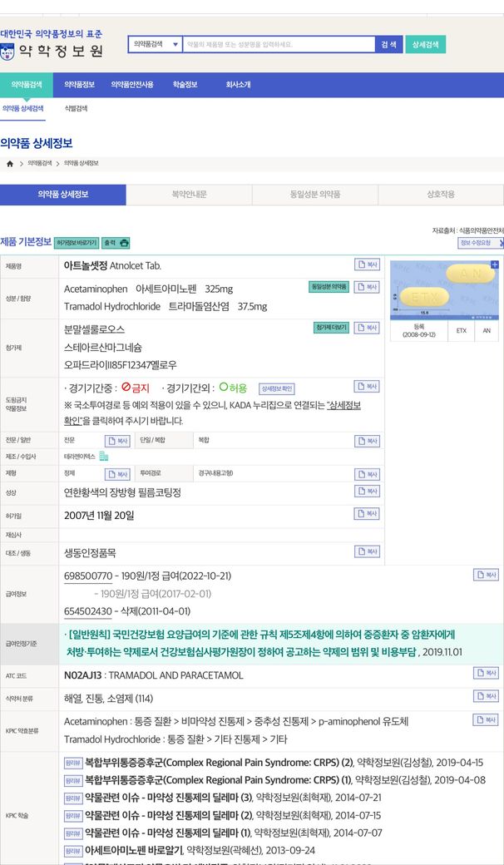Click the print (출력) button
The image size is (504, 865).
[x=116, y=243]
